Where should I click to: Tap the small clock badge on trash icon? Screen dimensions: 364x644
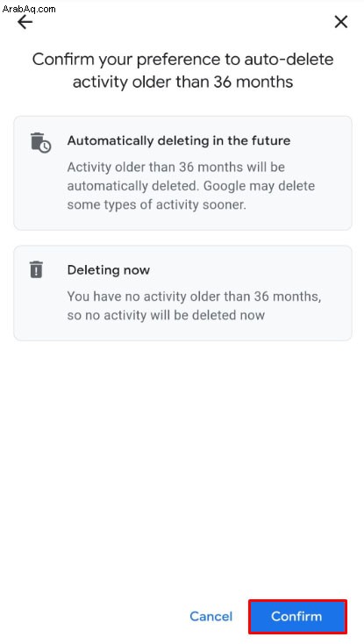click(x=46, y=147)
